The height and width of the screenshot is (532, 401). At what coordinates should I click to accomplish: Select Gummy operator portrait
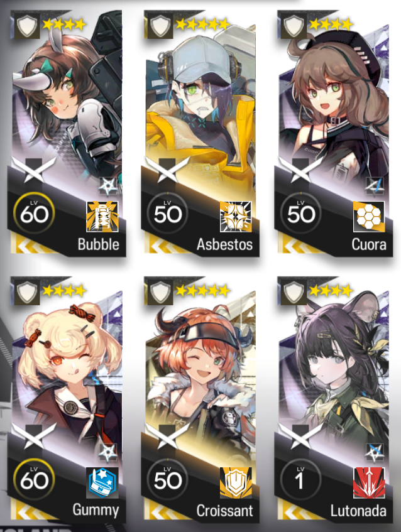click(x=67, y=365)
